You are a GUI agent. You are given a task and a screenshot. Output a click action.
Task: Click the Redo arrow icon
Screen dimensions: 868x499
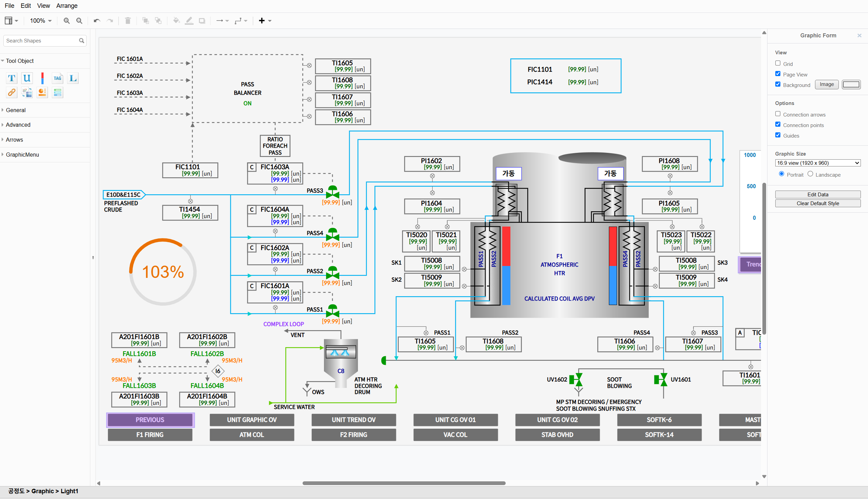coord(110,21)
